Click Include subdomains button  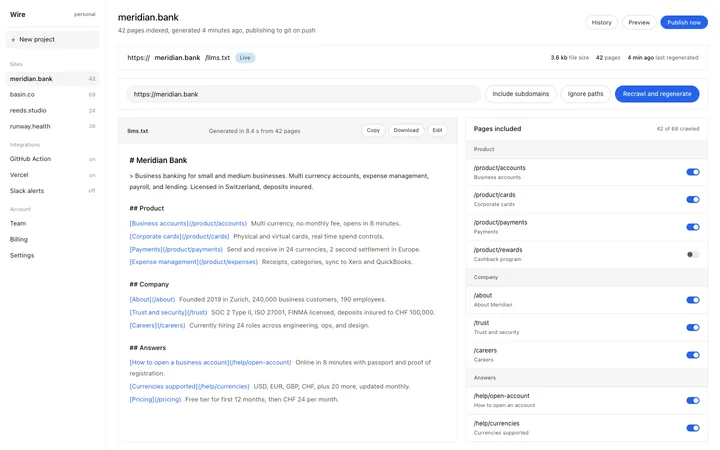(x=520, y=94)
